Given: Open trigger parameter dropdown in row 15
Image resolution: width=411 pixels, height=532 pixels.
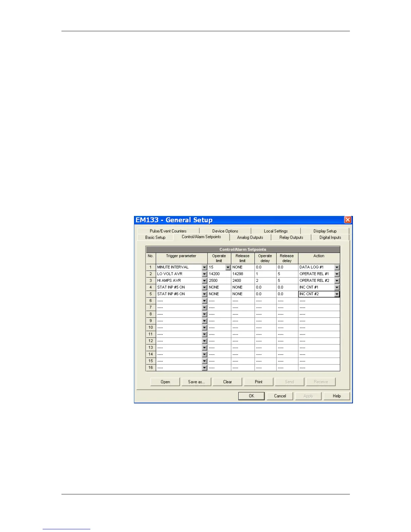Looking at the screenshot, I should pyautogui.click(x=204, y=361).
